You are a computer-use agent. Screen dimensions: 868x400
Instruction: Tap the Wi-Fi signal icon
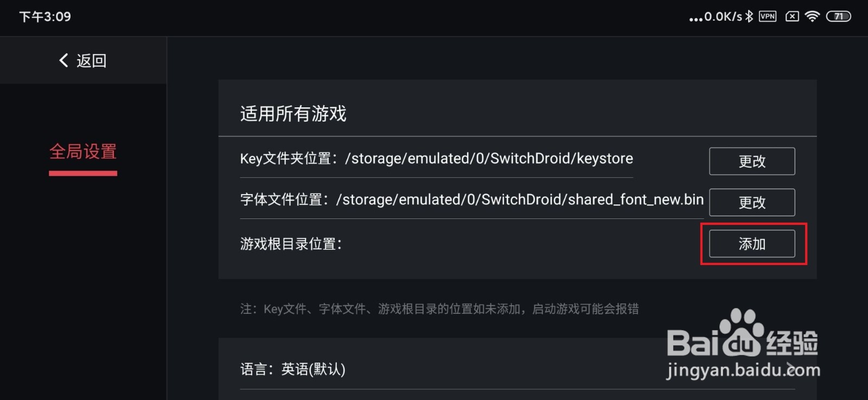(x=812, y=17)
